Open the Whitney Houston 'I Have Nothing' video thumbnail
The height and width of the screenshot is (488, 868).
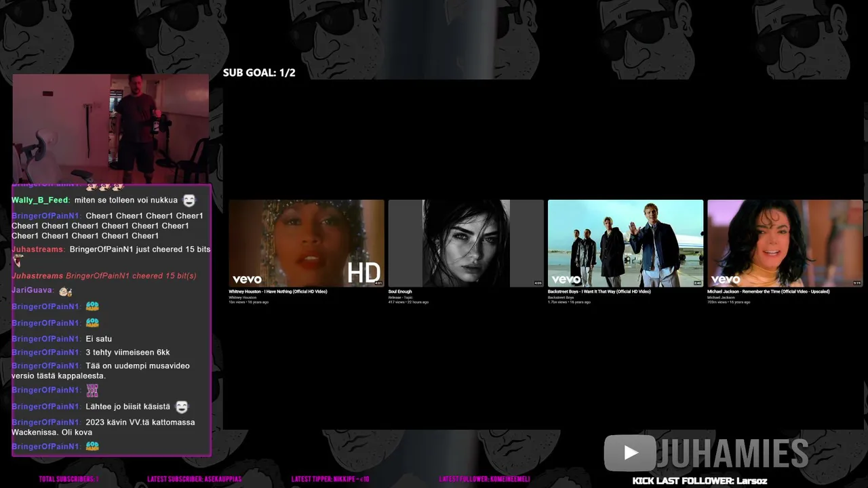(307, 243)
